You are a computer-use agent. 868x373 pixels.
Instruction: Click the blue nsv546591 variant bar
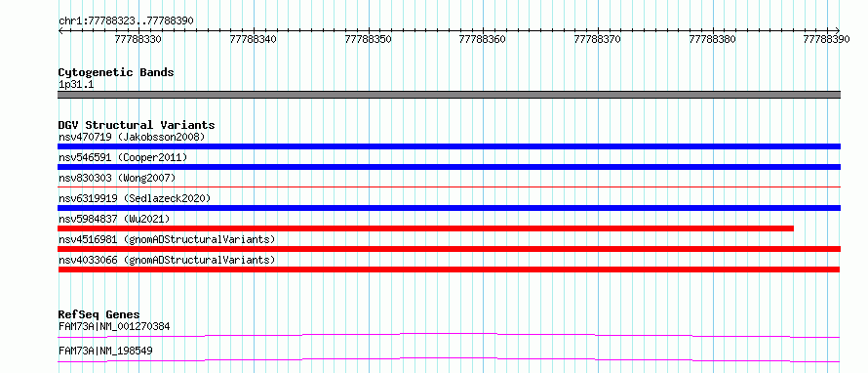pos(449,167)
